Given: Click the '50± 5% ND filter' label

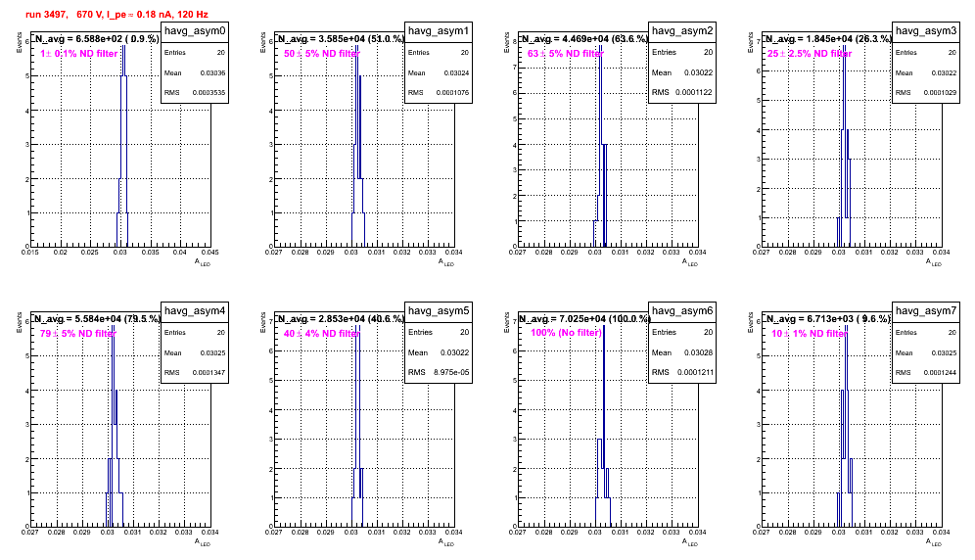Looking at the screenshot, I should pyautogui.click(x=322, y=54).
